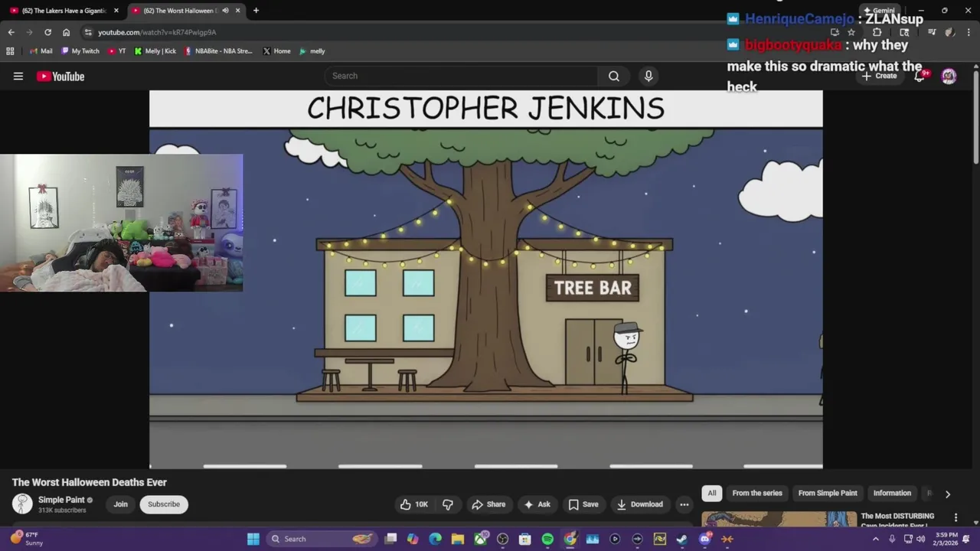The image size is (980, 551).
Task: Close the Worst Halloween tab
Action: click(x=237, y=11)
